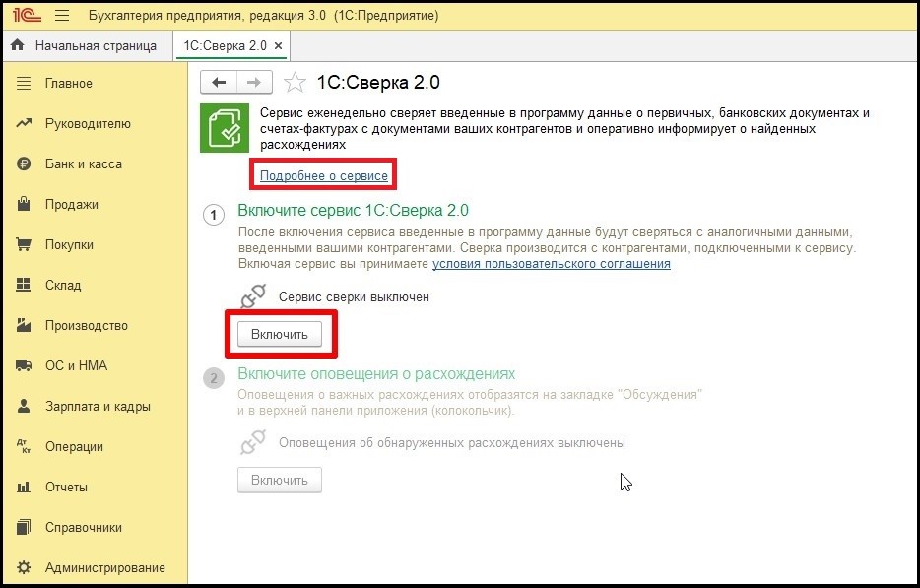The width and height of the screenshot is (920, 588).
Task: Click the plug icon next to Сервис сверки выключен
Action: [x=253, y=296]
